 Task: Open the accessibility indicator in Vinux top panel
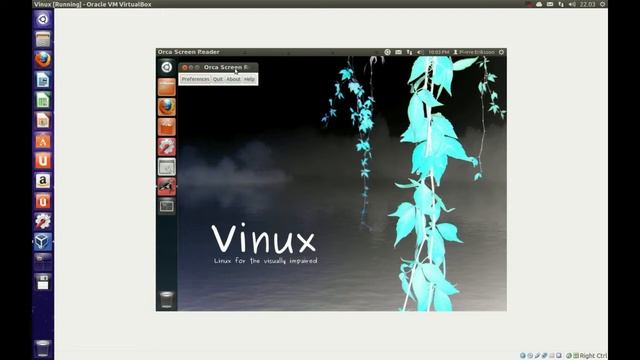387,52
